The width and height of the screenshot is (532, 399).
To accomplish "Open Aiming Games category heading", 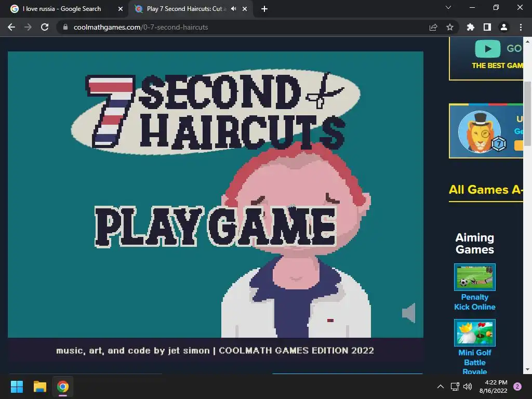I will click(475, 244).
